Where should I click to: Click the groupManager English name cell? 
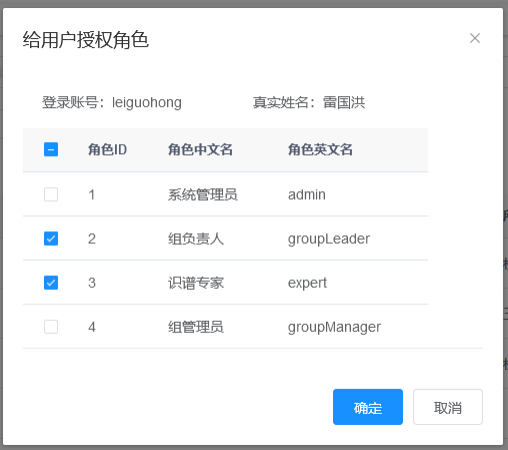click(x=334, y=327)
